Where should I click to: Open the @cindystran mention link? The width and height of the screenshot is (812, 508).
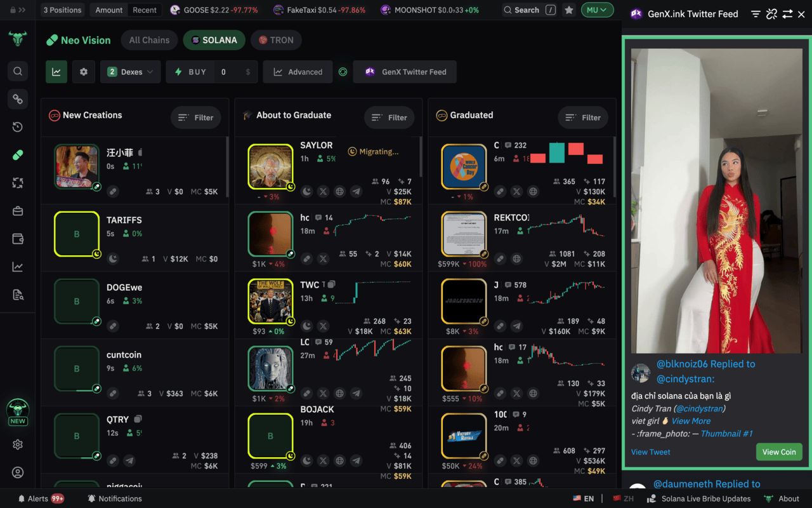(700, 408)
